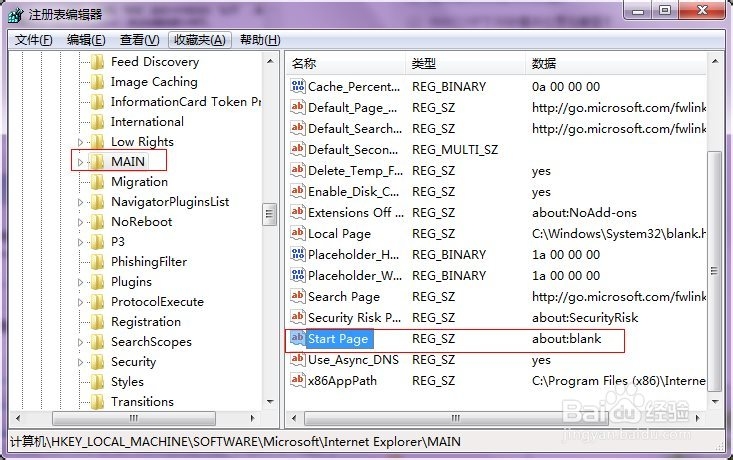Click tree pane scroll down arrow

pos(270,402)
